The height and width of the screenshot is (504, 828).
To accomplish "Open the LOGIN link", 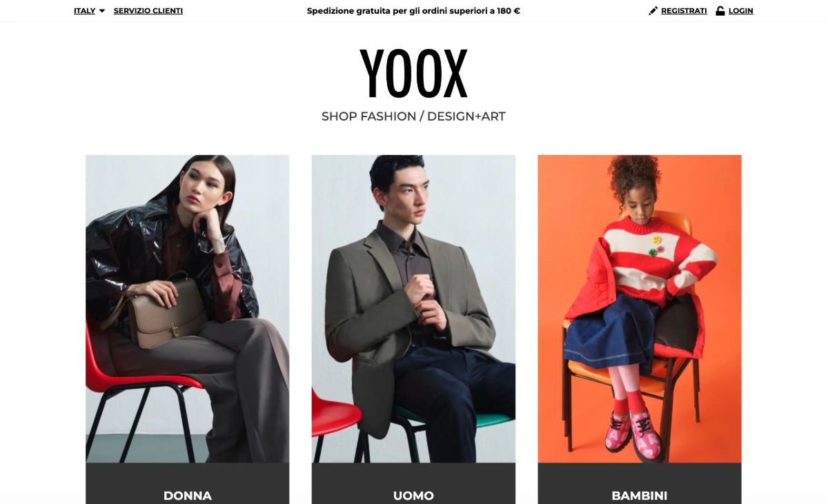I will click(x=740, y=11).
